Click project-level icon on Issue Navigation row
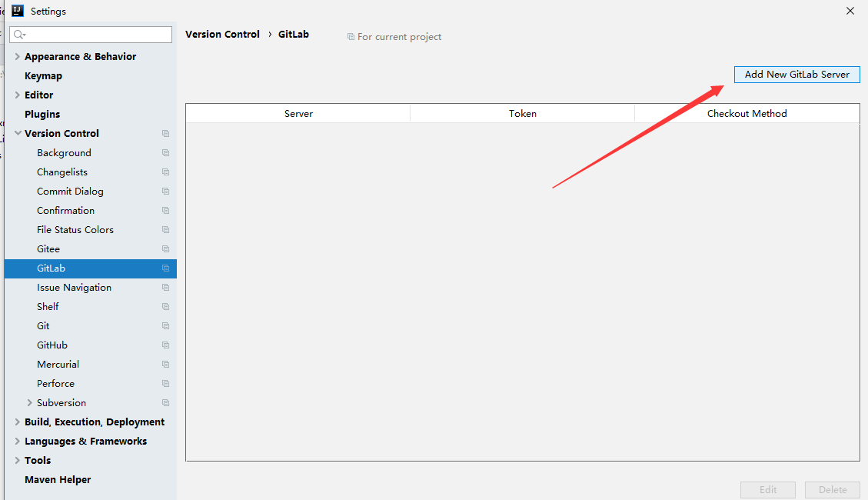The height and width of the screenshot is (500, 868). click(x=165, y=288)
